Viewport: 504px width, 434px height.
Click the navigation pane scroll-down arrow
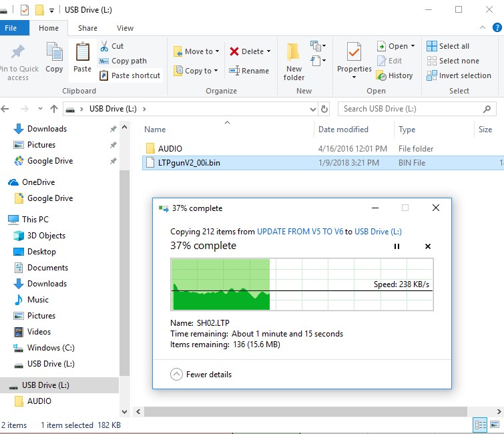click(124, 411)
